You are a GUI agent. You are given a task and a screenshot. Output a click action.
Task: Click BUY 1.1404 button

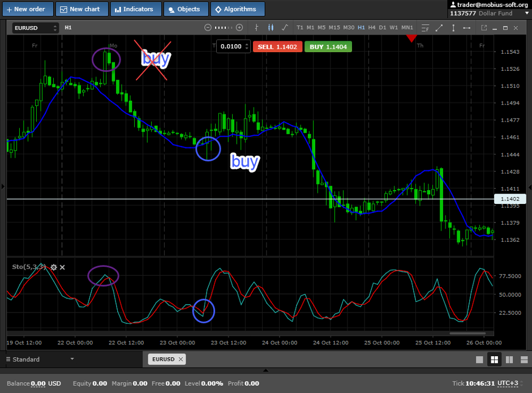[328, 47]
